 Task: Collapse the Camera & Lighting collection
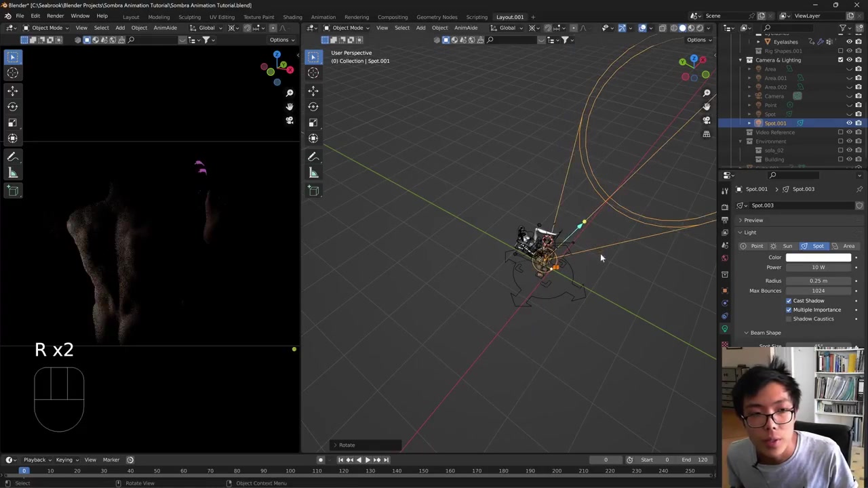(x=741, y=60)
